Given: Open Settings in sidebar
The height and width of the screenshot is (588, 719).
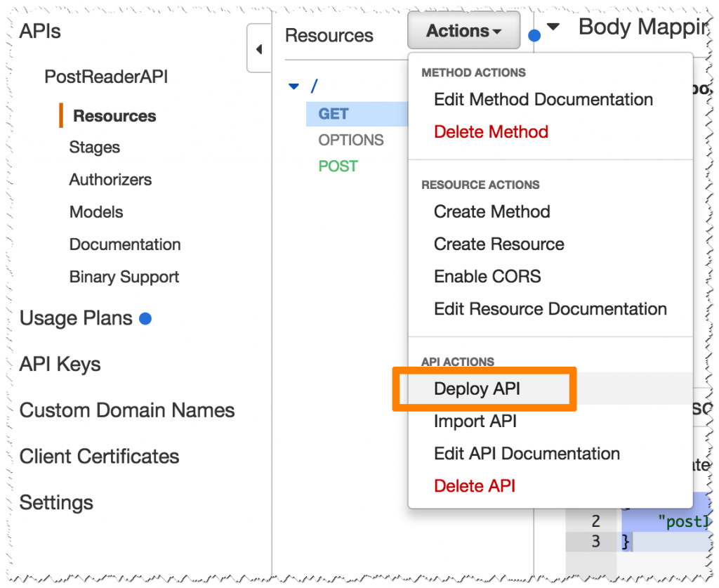Looking at the screenshot, I should 56,503.
